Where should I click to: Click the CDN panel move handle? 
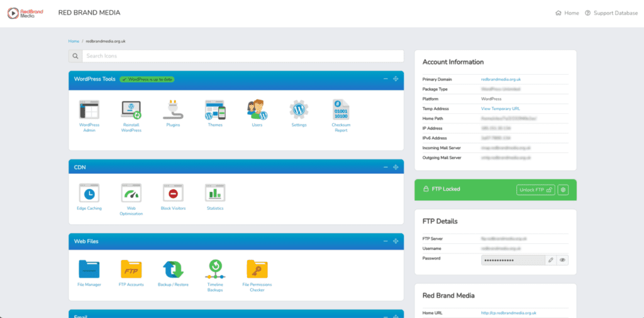(x=396, y=167)
